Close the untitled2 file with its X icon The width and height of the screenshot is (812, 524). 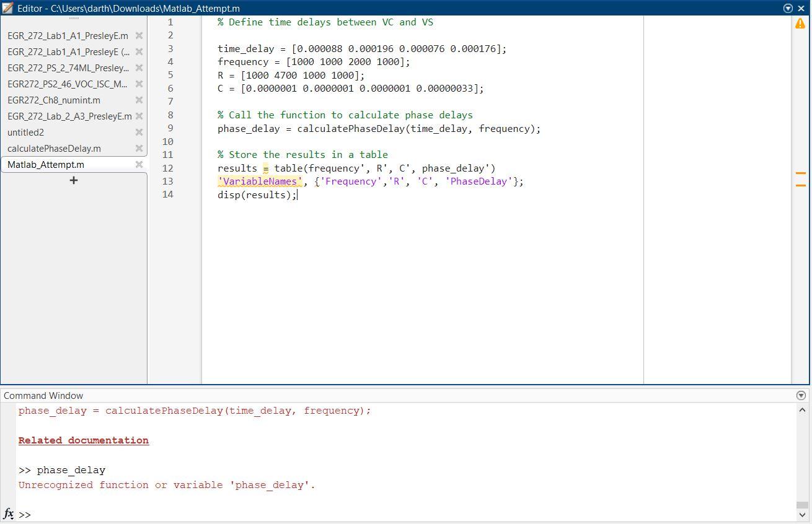pyautogui.click(x=139, y=132)
